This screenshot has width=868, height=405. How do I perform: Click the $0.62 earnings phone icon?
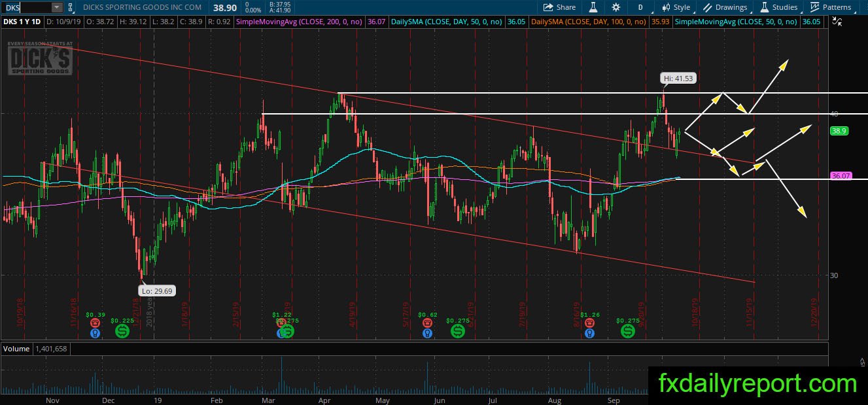427,323
